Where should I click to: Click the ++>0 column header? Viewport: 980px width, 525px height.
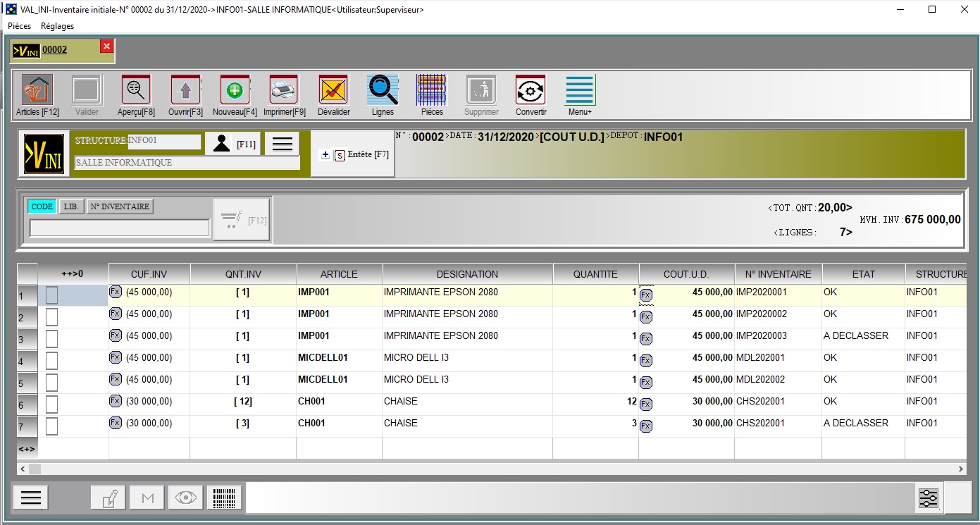pyautogui.click(x=73, y=274)
